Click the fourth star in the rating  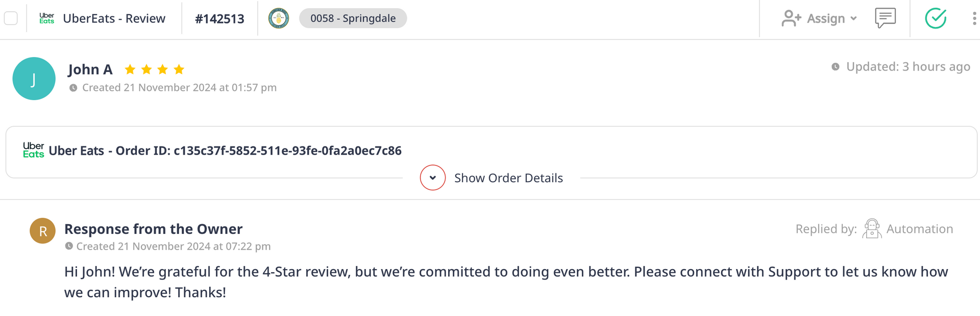179,69
